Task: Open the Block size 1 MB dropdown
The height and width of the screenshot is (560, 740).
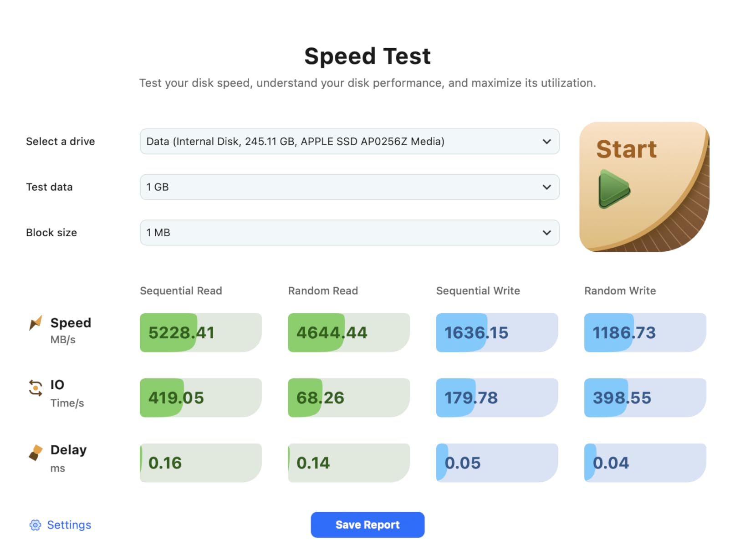Action: click(x=349, y=233)
